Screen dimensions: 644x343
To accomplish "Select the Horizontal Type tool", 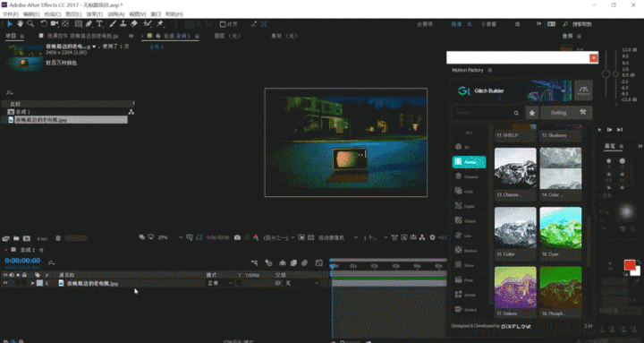I will pyautogui.click(x=99, y=24).
